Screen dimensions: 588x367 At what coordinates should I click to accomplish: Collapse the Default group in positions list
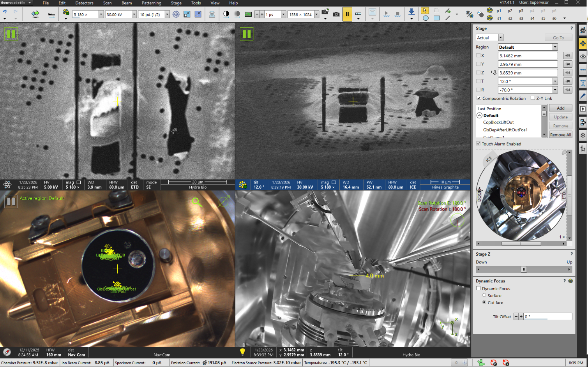[479, 116]
